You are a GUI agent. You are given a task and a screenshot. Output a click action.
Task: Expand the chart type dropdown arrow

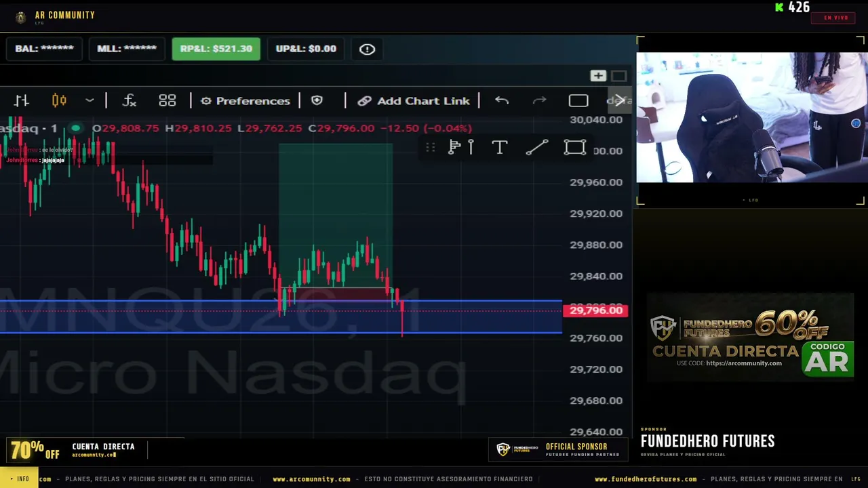click(90, 101)
